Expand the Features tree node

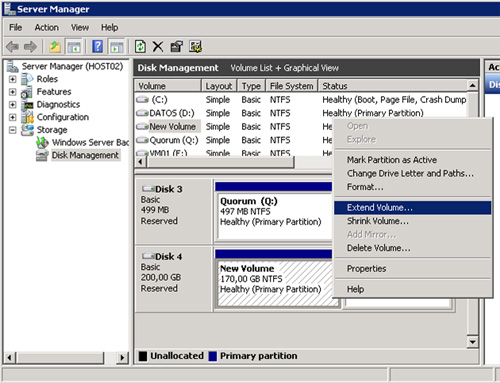click(x=12, y=92)
